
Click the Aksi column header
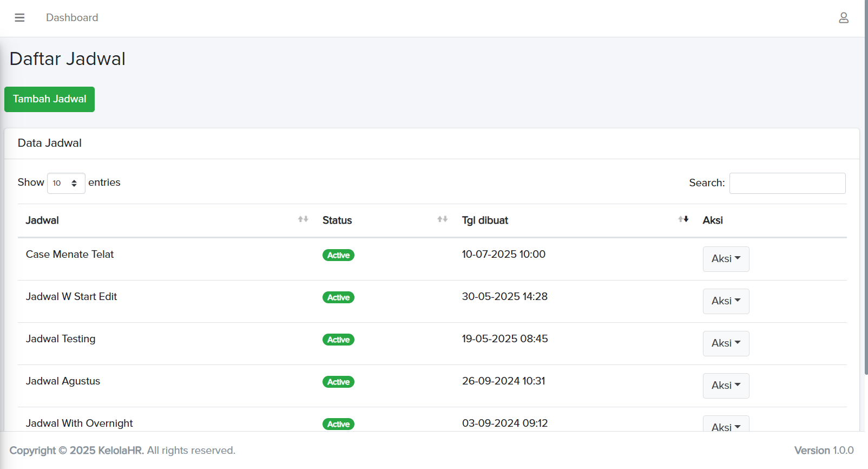pyautogui.click(x=713, y=220)
